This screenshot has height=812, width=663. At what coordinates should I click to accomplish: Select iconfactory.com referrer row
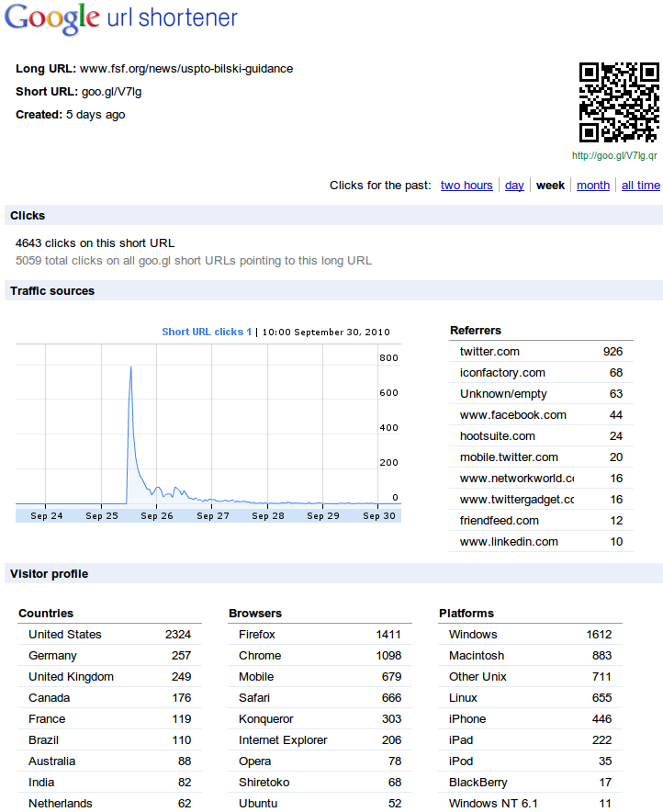point(541,373)
